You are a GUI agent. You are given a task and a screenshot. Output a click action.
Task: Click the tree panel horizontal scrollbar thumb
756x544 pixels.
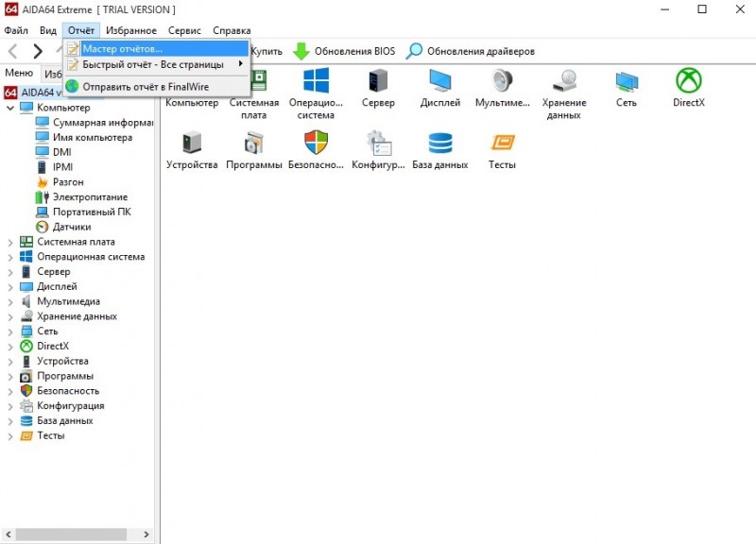(x=72, y=534)
